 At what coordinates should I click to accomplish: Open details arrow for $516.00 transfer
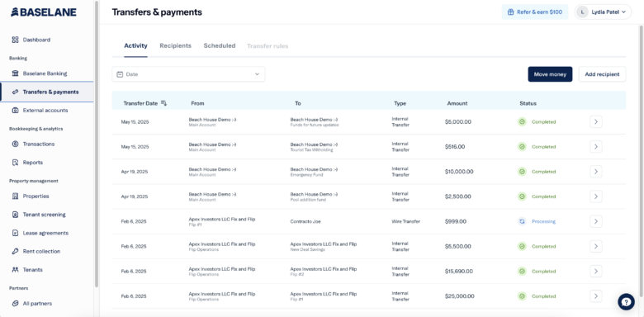pos(596,147)
